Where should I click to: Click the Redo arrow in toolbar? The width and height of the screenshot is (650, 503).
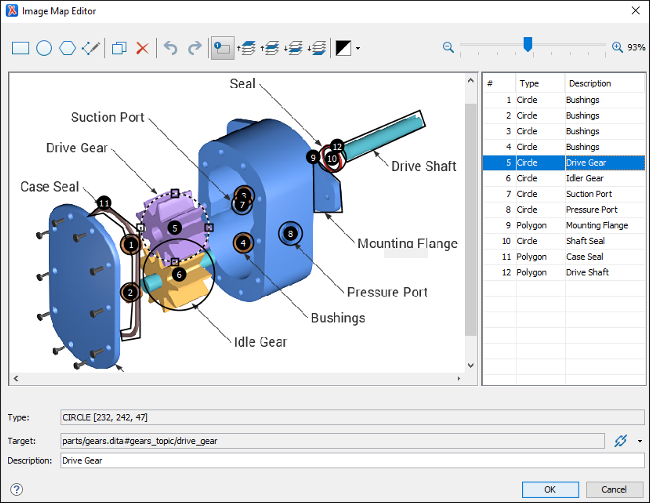point(194,48)
